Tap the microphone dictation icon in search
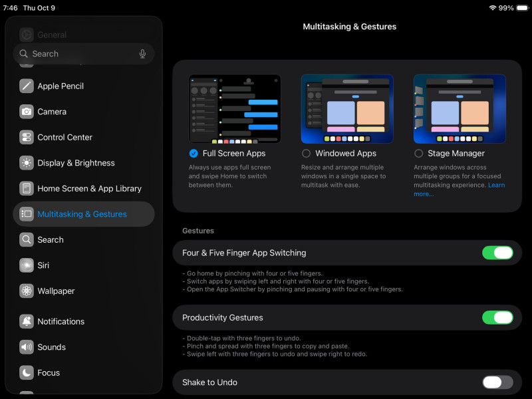Image resolution: width=532 pixels, height=399 pixels. tap(142, 54)
